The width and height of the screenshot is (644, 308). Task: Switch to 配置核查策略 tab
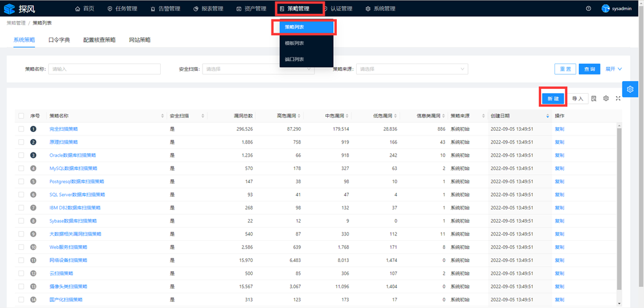[x=99, y=40]
